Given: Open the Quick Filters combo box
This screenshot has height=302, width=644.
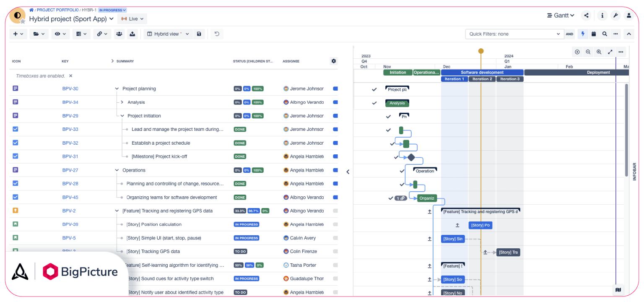Looking at the screenshot, I should point(514,34).
